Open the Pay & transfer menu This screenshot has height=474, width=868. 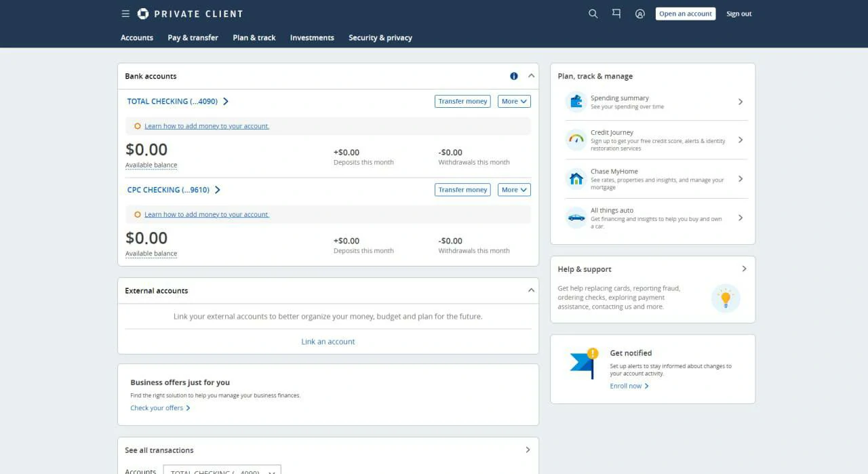[x=193, y=38]
